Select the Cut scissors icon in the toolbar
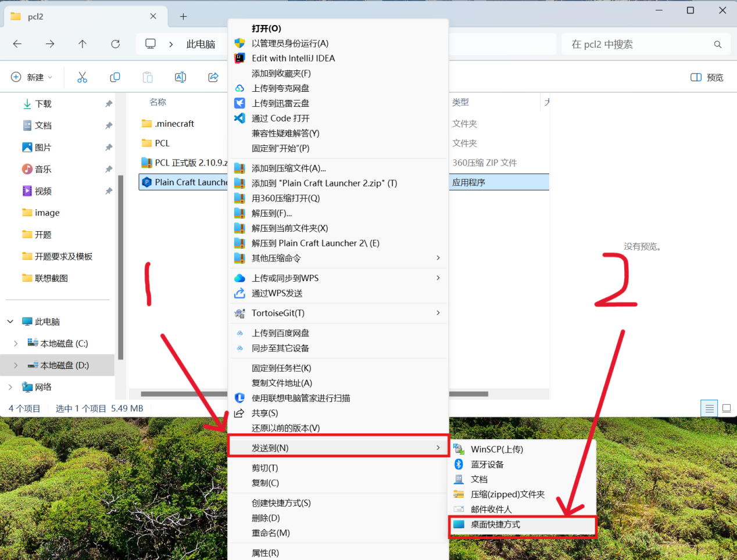 pos(82,77)
